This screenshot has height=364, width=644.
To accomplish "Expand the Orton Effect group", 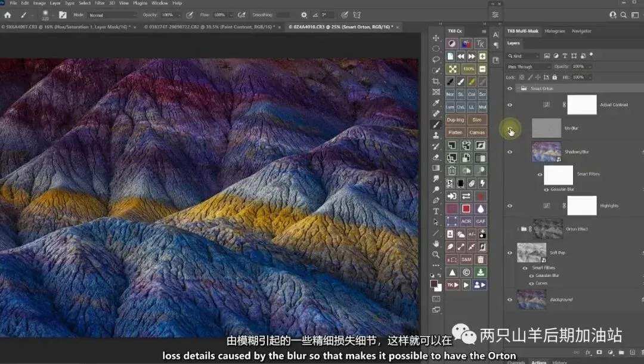I will click(x=518, y=229).
